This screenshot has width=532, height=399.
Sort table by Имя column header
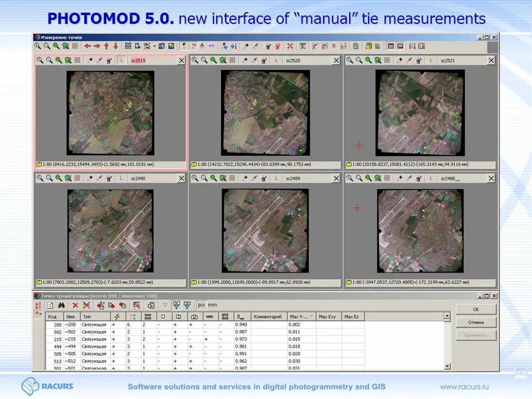pyautogui.click(x=72, y=316)
